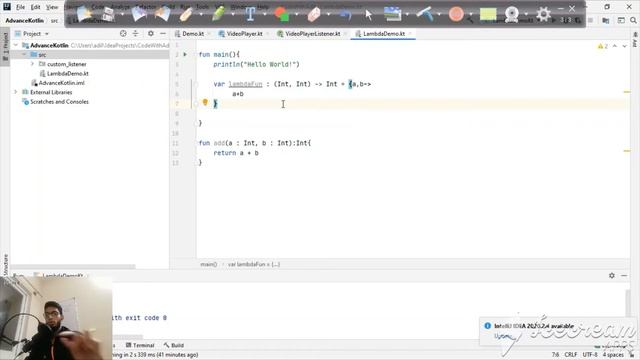
Task: Click the warnings indicator icon
Action: click(602, 46)
